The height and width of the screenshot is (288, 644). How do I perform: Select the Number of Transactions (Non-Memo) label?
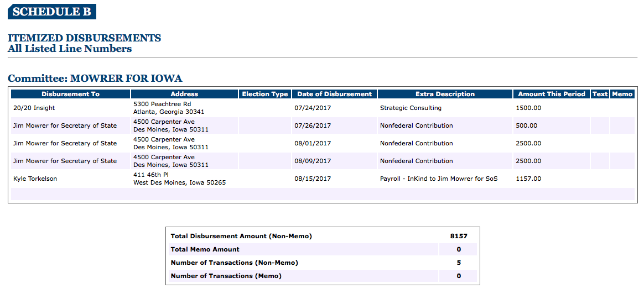click(x=234, y=263)
